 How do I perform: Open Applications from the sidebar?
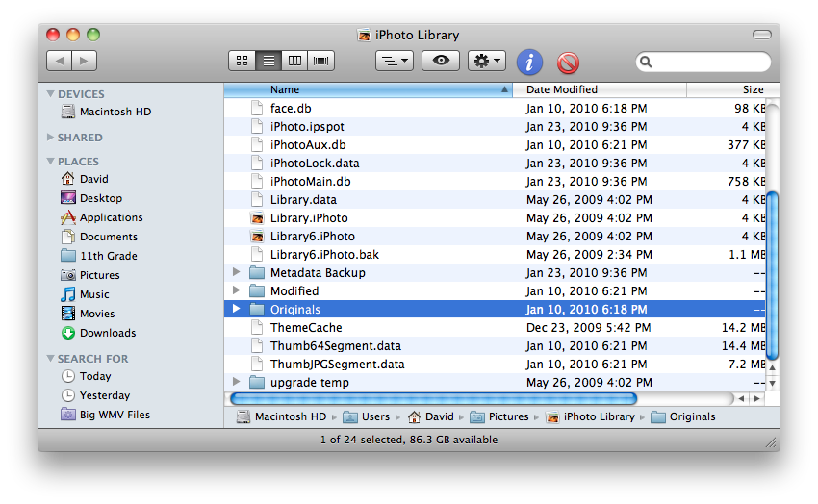pos(102,217)
